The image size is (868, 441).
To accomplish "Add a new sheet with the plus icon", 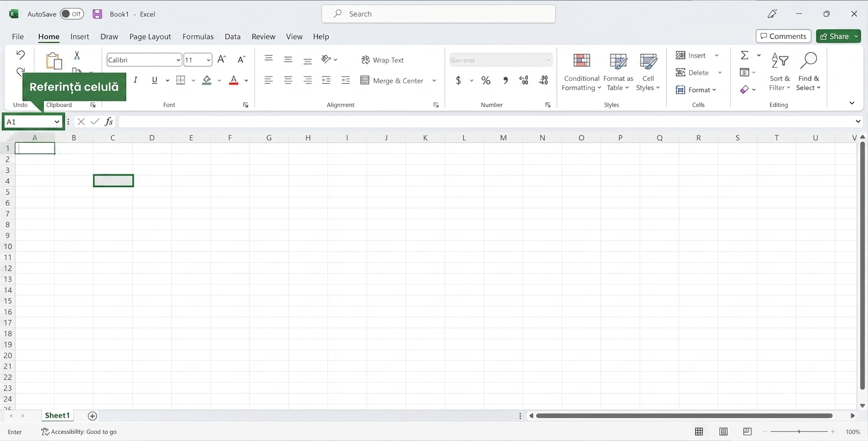I will [x=92, y=416].
